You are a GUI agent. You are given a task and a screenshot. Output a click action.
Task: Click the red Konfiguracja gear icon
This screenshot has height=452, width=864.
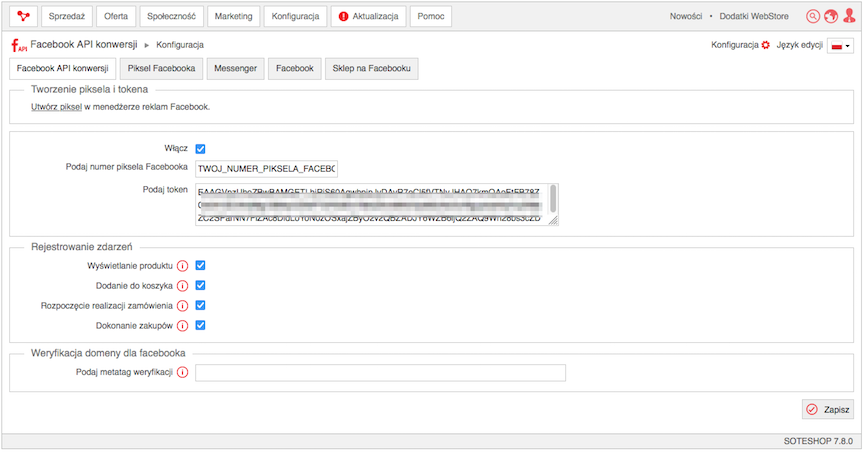coord(765,45)
